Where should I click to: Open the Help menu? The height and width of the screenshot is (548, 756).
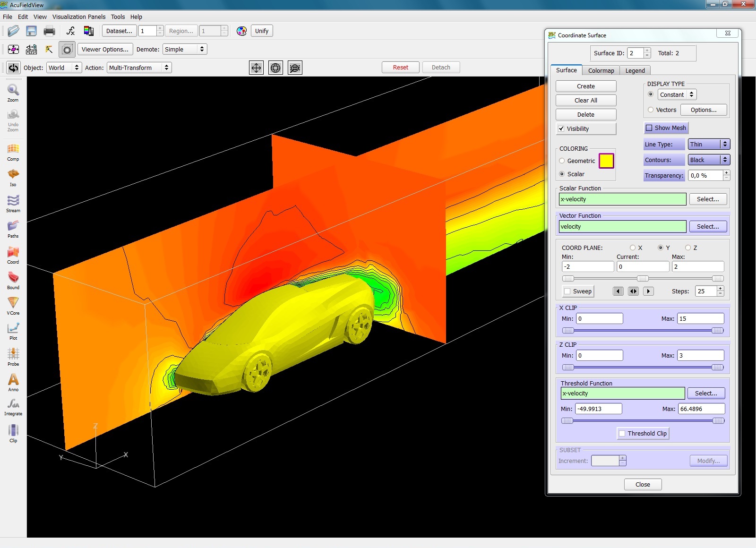pos(136,17)
